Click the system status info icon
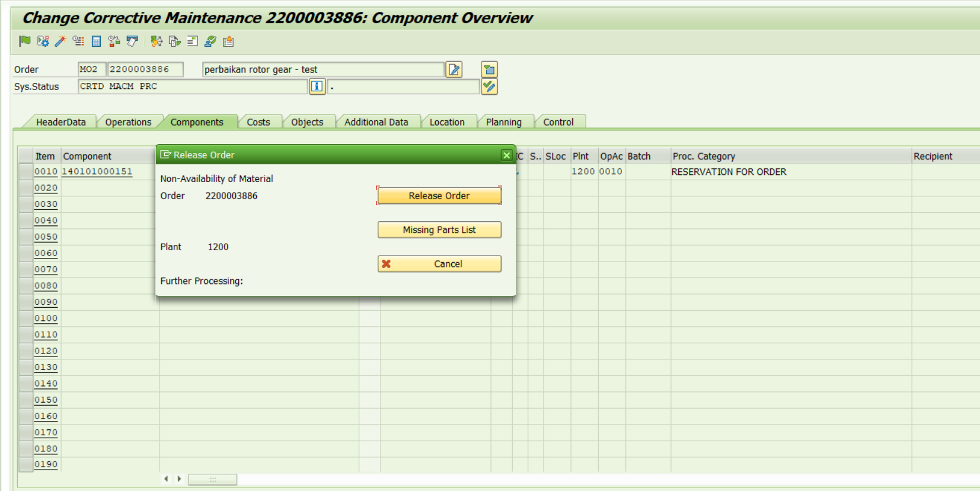Image resolution: width=980 pixels, height=491 pixels. [x=317, y=87]
